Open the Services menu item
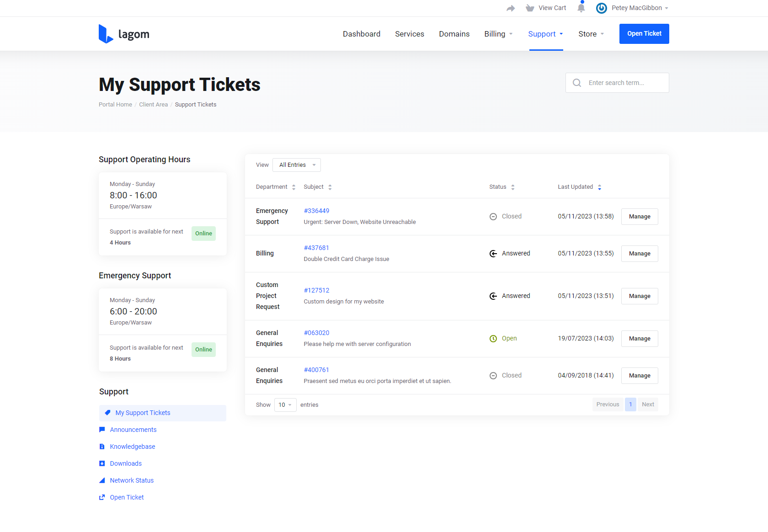Screen dimensions: 768x532 (410, 34)
